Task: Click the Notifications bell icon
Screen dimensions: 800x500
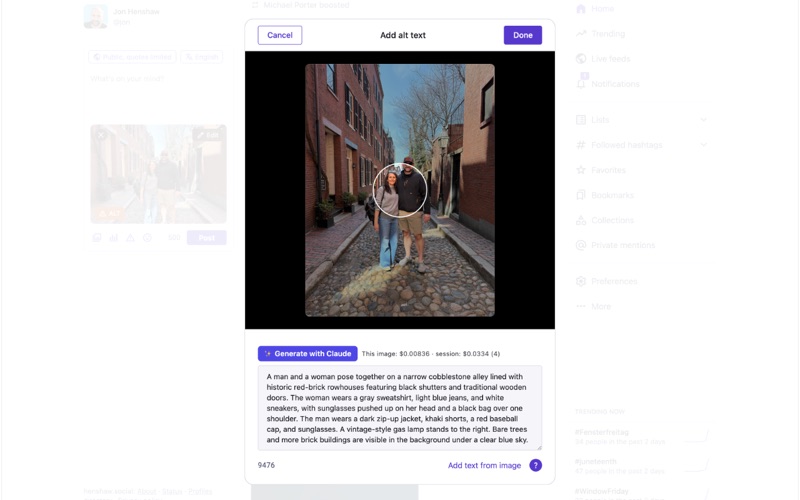Action: coord(581,84)
